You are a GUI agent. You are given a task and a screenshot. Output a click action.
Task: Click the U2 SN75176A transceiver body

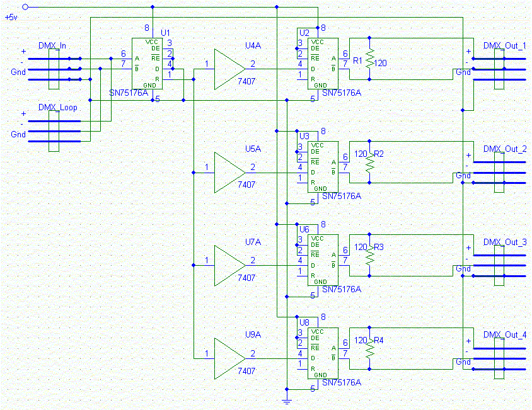click(323, 64)
